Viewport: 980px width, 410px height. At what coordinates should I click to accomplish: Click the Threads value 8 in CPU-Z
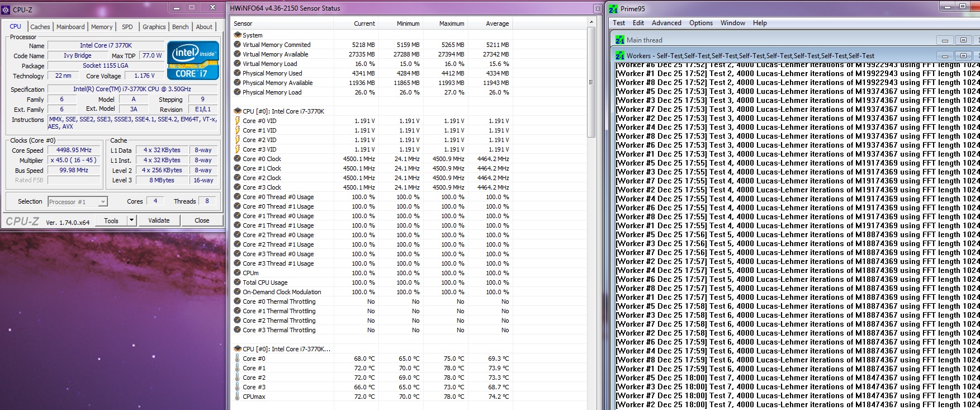click(x=207, y=201)
